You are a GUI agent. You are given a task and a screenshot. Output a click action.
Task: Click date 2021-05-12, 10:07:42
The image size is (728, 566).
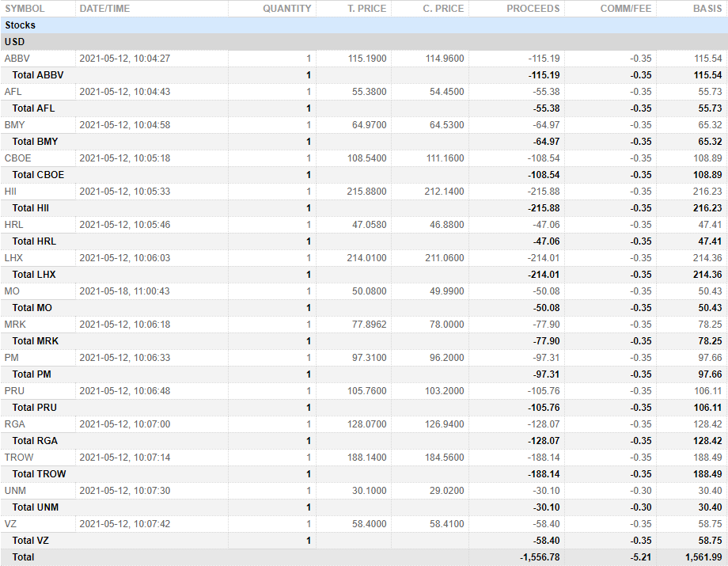tap(125, 524)
